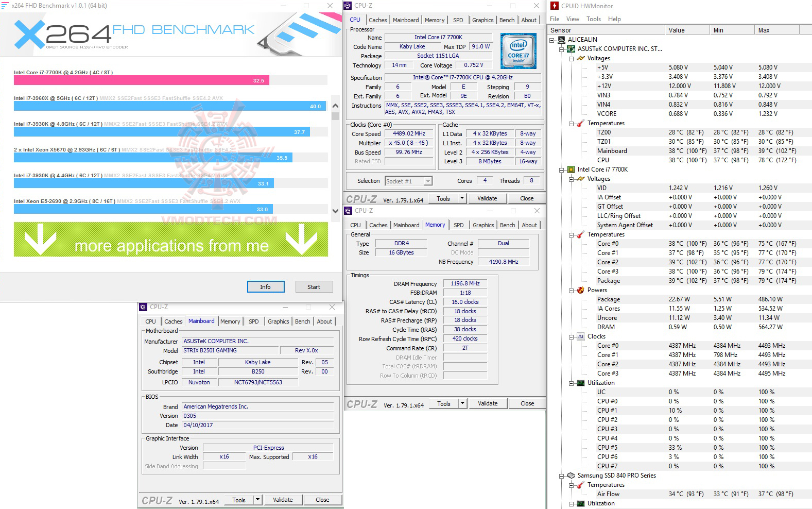Viewport: 812px width, 509px height.
Task: Collapse the Clocks group in HWMonitor
Action: (x=571, y=336)
